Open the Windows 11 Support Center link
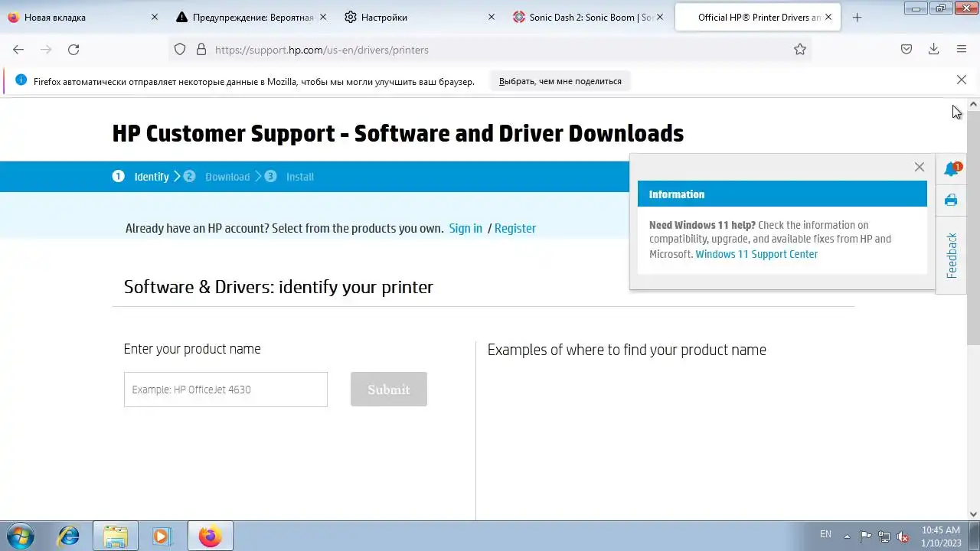This screenshot has height=551, width=980. [x=756, y=254]
